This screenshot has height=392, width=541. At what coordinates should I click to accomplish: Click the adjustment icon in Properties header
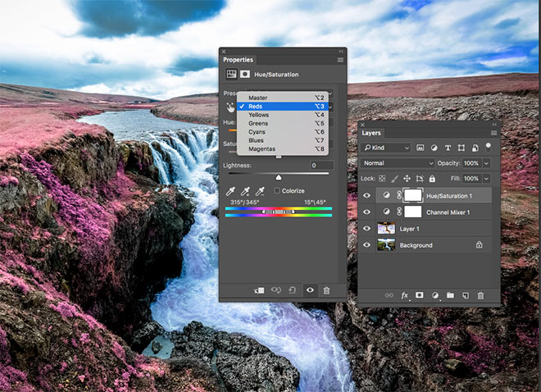pos(231,74)
